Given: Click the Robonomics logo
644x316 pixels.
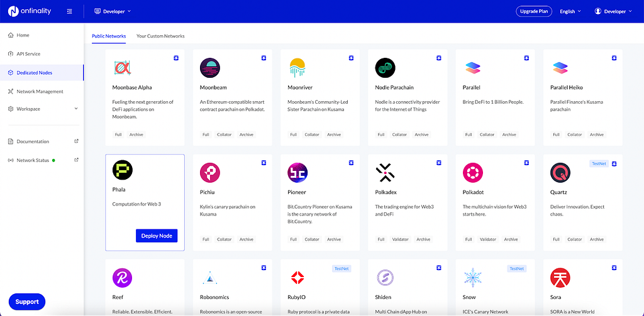Looking at the screenshot, I should coord(210,278).
